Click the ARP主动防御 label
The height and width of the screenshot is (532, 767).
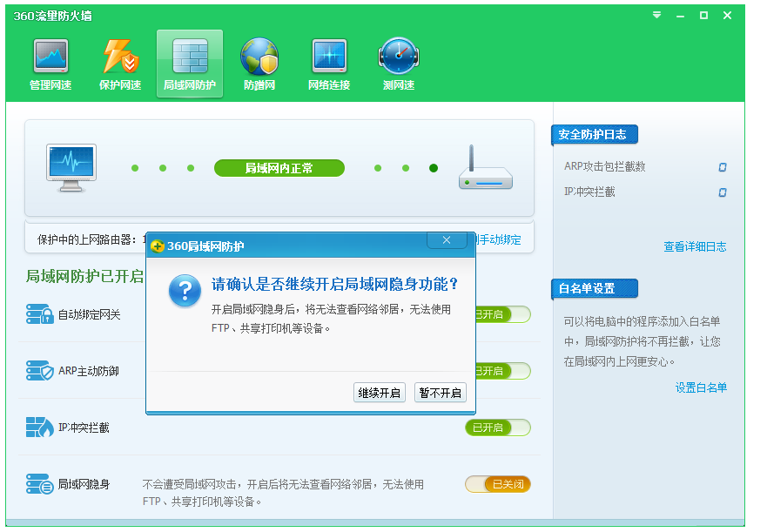click(89, 371)
